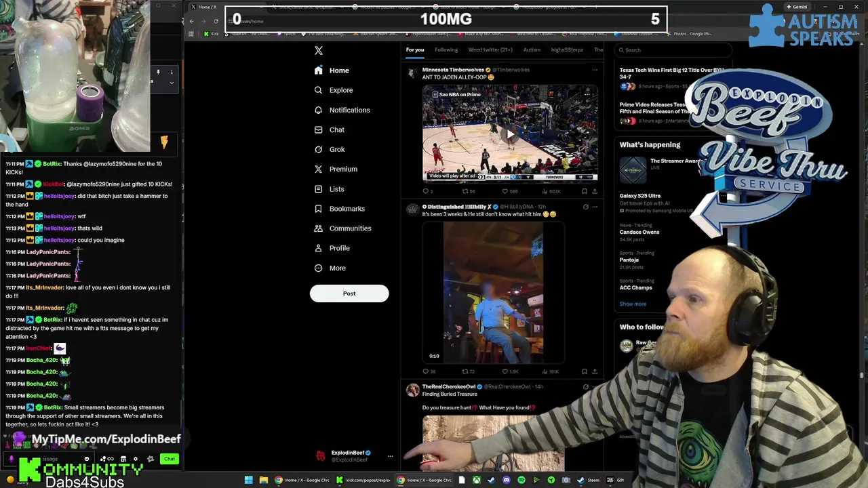Open Timberwolves post more options
Viewport: 868px width, 488px height.
tap(595, 70)
